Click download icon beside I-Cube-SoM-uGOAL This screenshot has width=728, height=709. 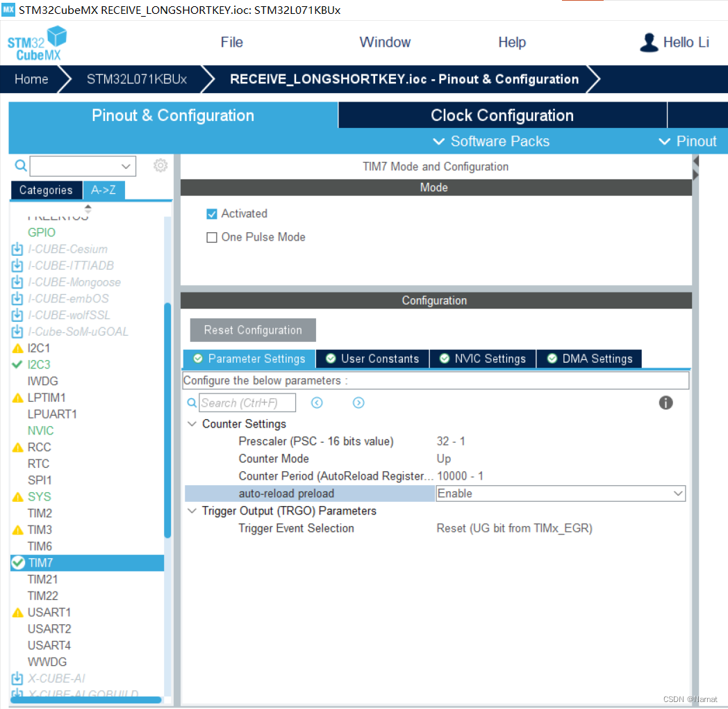tap(17, 332)
